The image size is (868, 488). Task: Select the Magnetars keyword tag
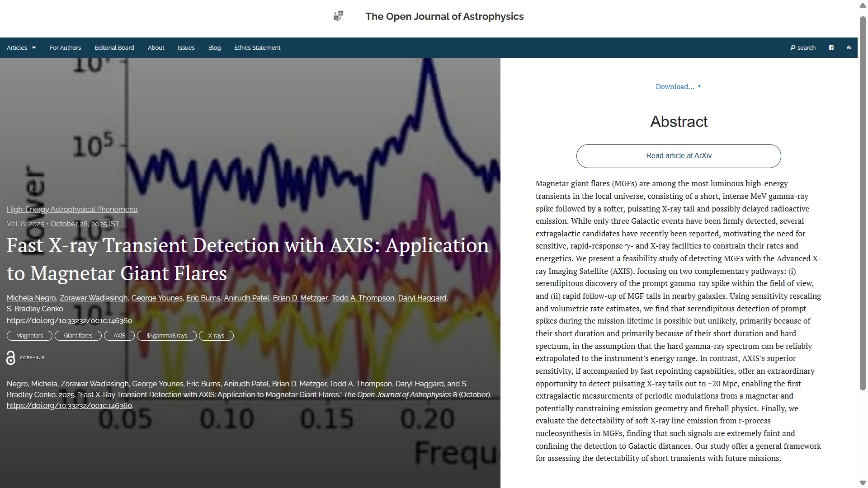[29, 336]
